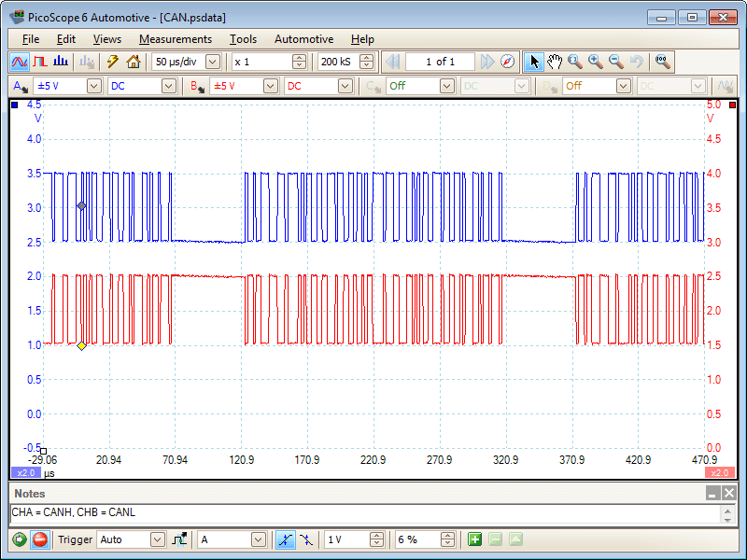Open the buffer navigator compass icon

(508, 62)
